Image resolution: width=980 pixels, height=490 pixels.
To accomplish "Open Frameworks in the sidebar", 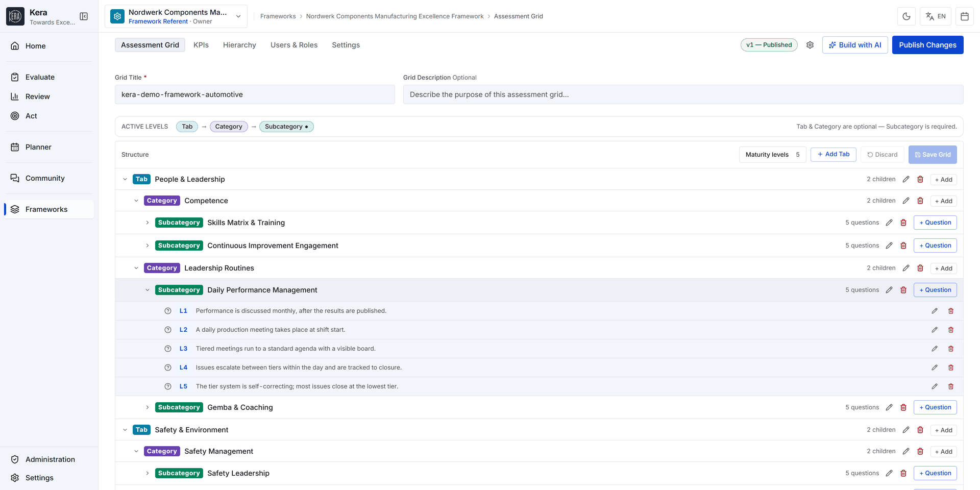I will click(x=50, y=209).
